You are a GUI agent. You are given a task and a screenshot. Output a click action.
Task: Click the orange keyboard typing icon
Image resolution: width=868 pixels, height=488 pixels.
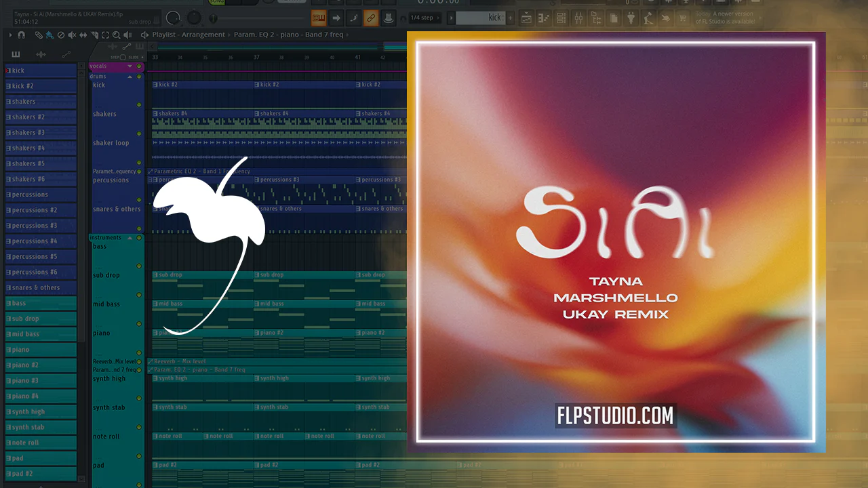(319, 18)
